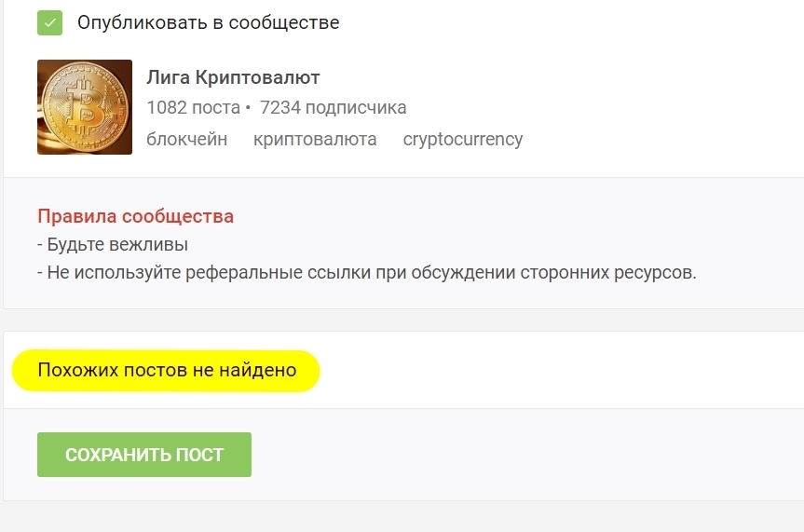
Task: Click the 'Похожих постов не найдено' notice
Action: 167,371
